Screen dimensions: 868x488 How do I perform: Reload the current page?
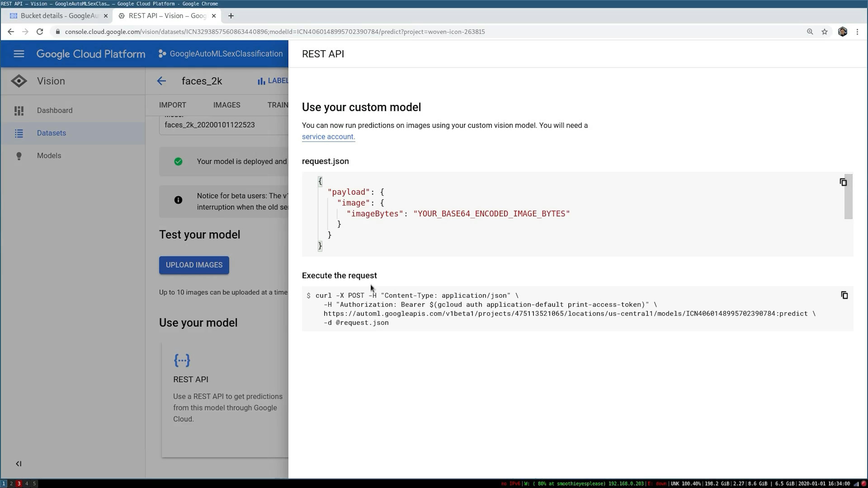[40, 32]
